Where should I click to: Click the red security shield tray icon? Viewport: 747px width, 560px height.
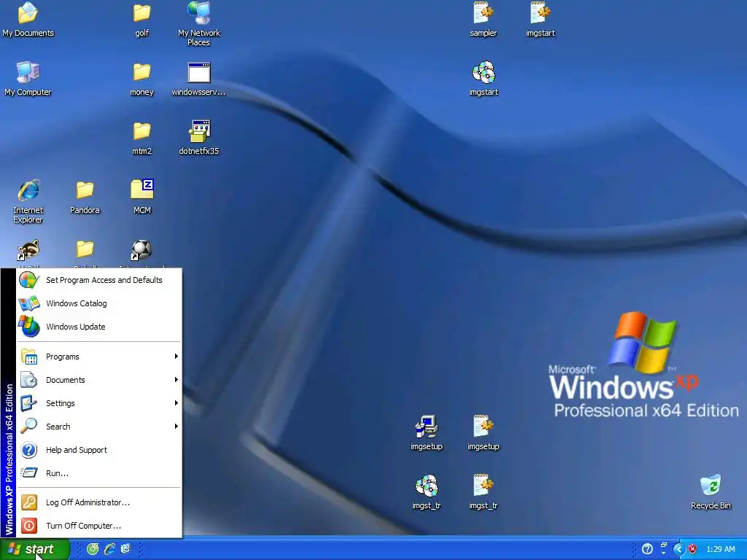click(x=692, y=549)
